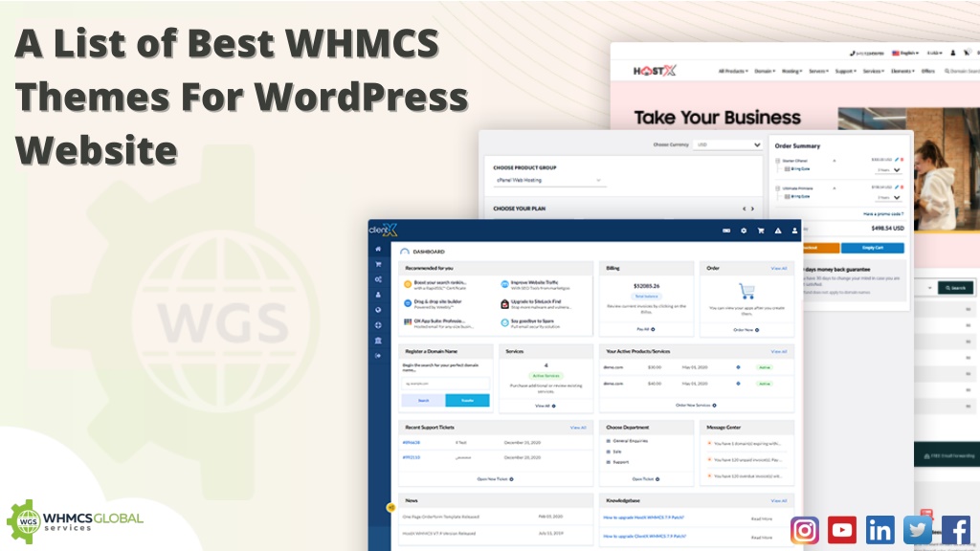Open the alerts warning icon in top bar
The height and width of the screenshot is (551, 980).
[778, 231]
